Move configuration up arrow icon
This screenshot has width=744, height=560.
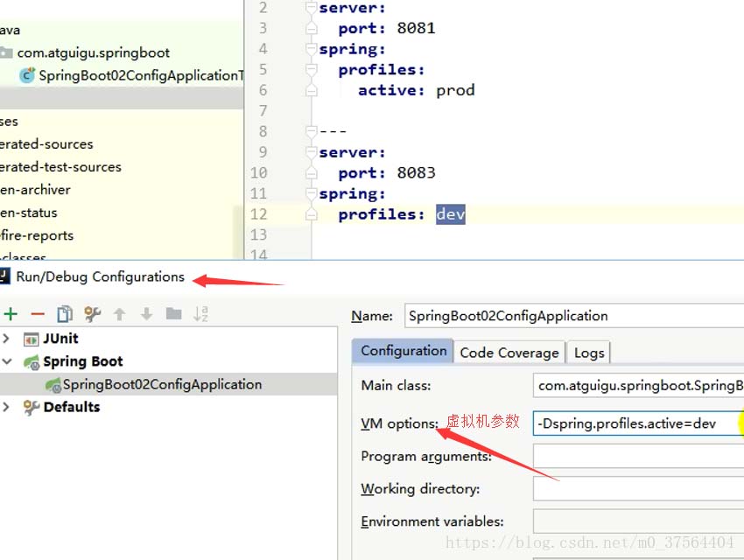120,314
